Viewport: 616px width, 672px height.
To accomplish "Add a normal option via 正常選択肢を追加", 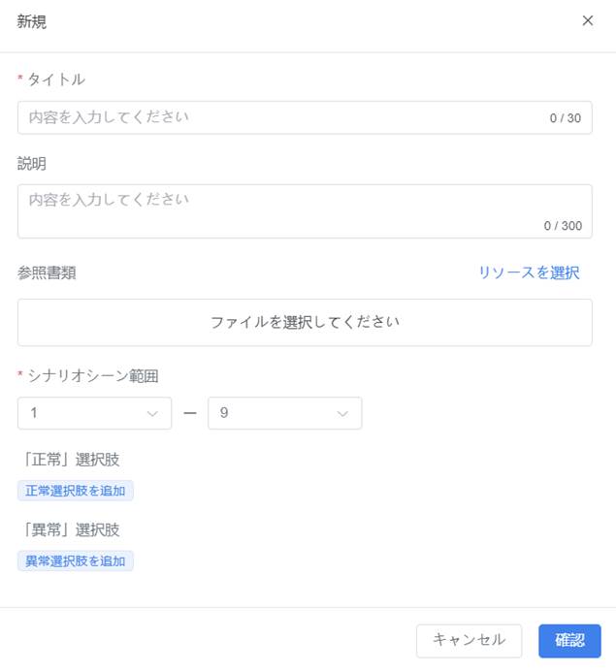I will click(x=76, y=491).
